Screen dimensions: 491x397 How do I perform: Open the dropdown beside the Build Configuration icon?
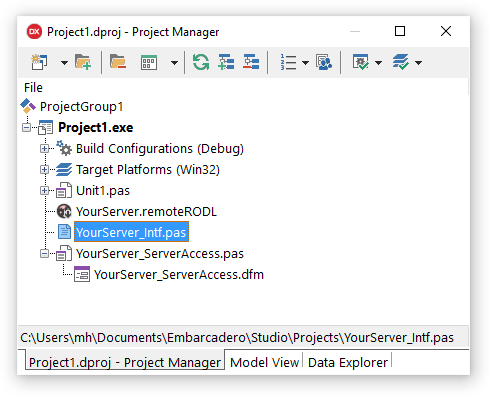(378, 63)
